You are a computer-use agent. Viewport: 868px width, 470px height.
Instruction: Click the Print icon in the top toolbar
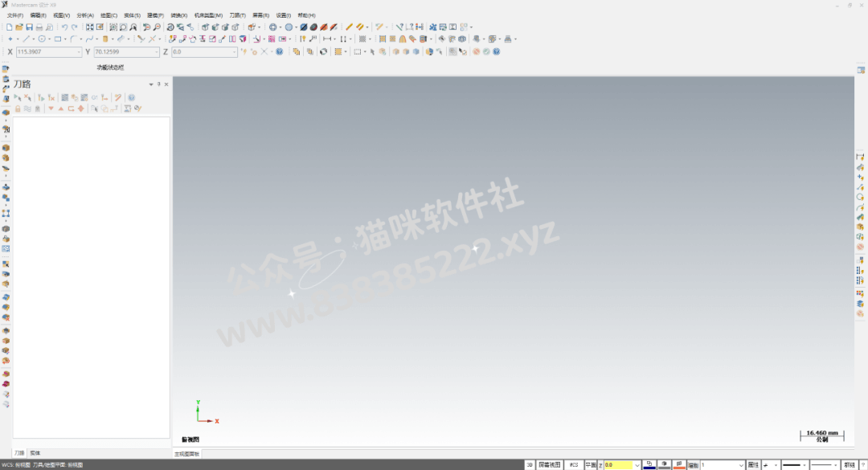click(x=39, y=27)
